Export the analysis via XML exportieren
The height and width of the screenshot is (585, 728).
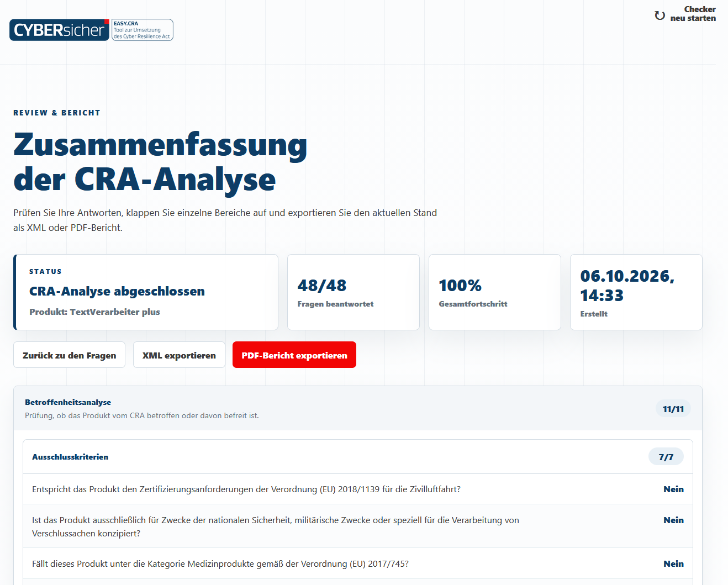(179, 355)
